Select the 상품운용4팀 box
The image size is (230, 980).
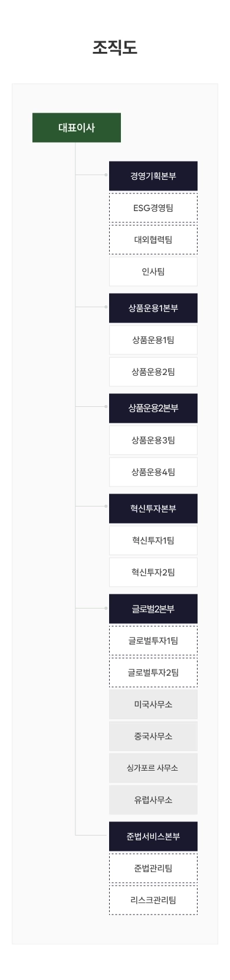click(x=153, y=472)
